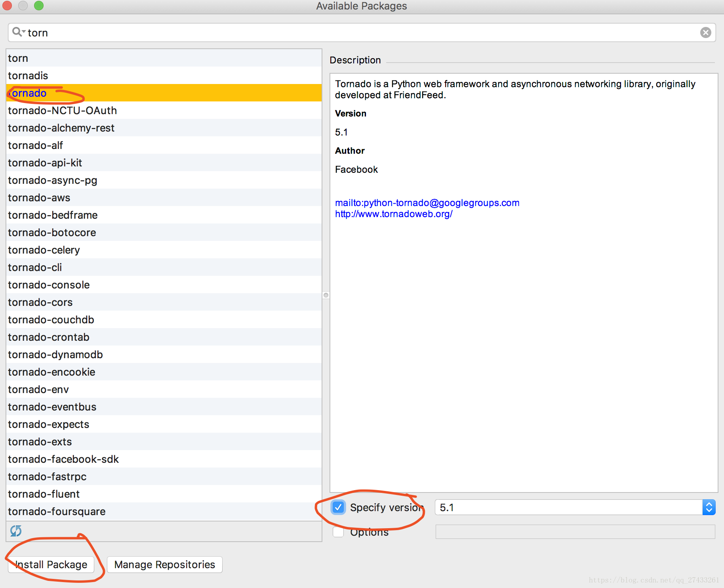Select the torn package
The height and width of the screenshot is (588, 724).
[x=164, y=58]
